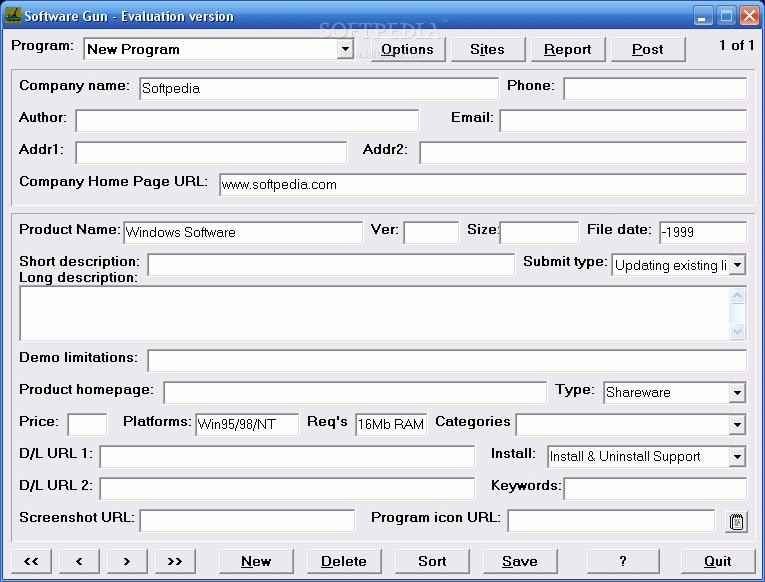Click the Price field

[87, 425]
